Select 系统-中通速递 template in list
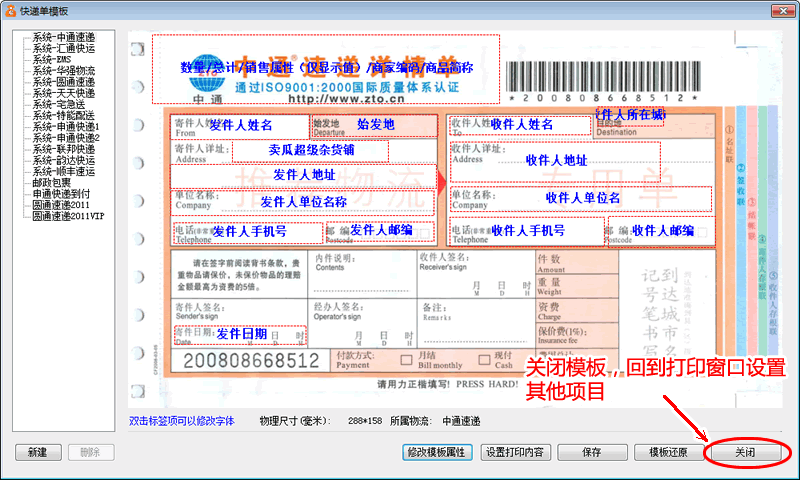 pyautogui.click(x=63, y=37)
